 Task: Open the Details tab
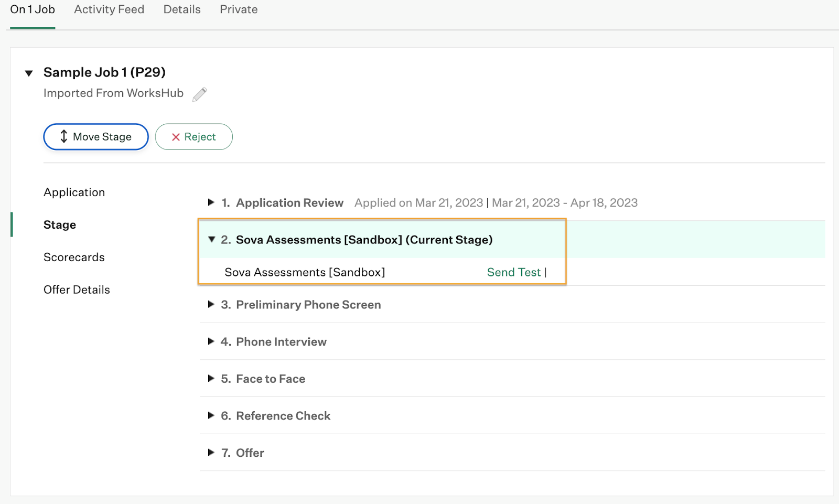(x=182, y=9)
